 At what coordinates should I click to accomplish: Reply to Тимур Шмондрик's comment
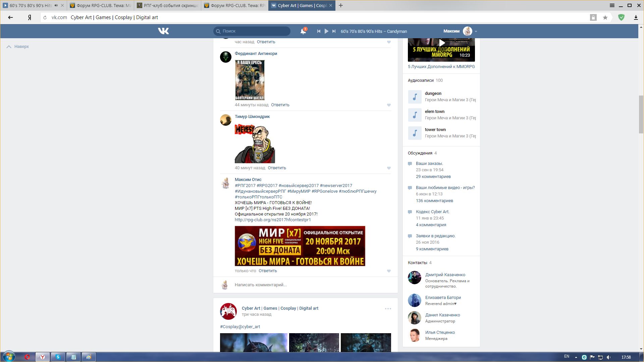coord(277,168)
